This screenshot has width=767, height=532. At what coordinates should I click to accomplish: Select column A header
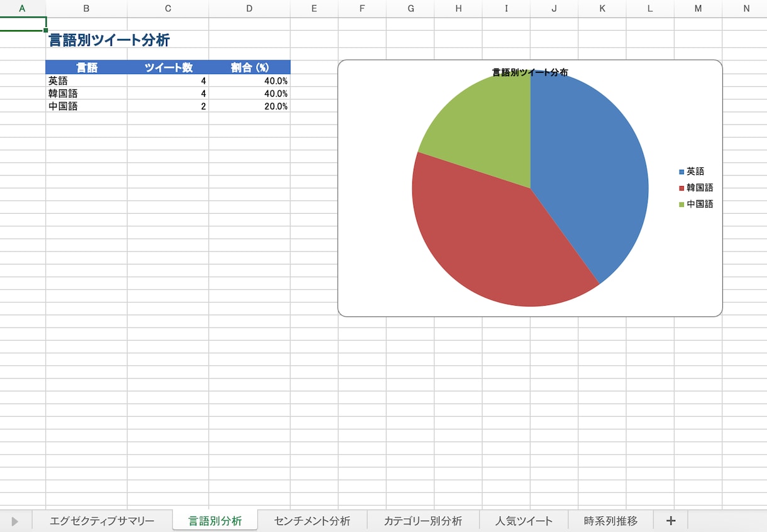point(23,8)
